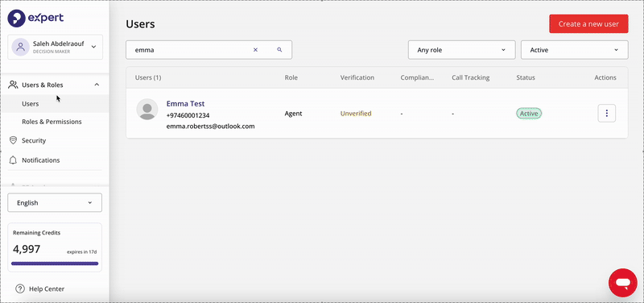Open the Any role filter dropdown
The height and width of the screenshot is (303, 644).
point(461,50)
